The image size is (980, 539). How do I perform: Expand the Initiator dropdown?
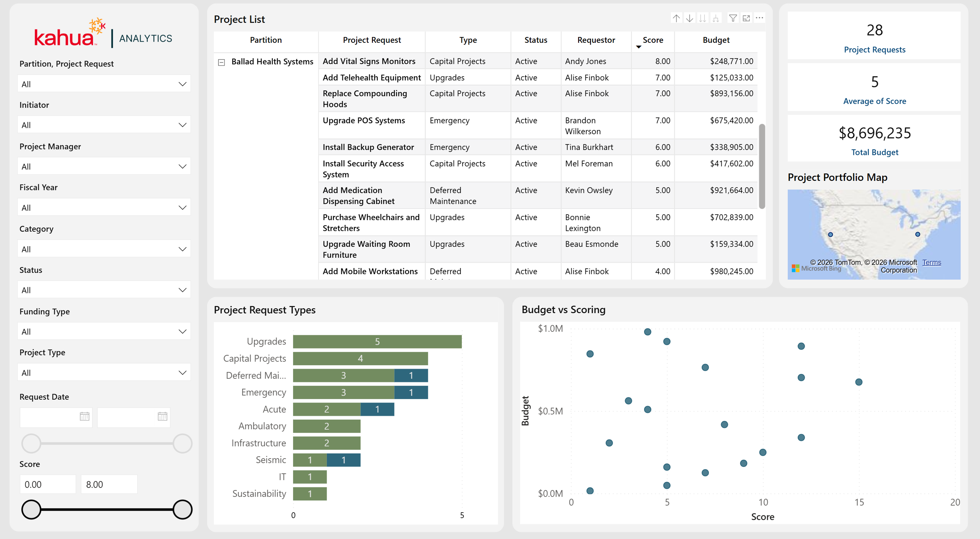click(104, 125)
